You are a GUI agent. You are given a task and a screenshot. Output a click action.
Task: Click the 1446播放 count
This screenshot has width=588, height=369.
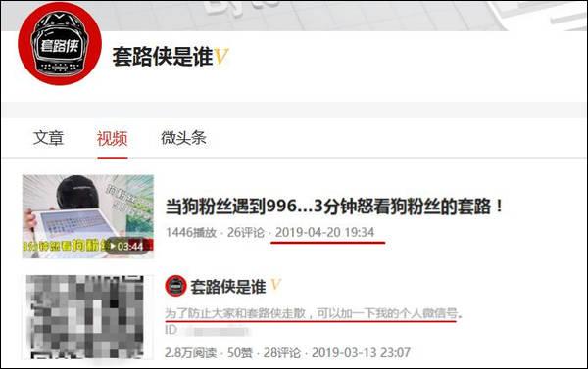pos(191,232)
